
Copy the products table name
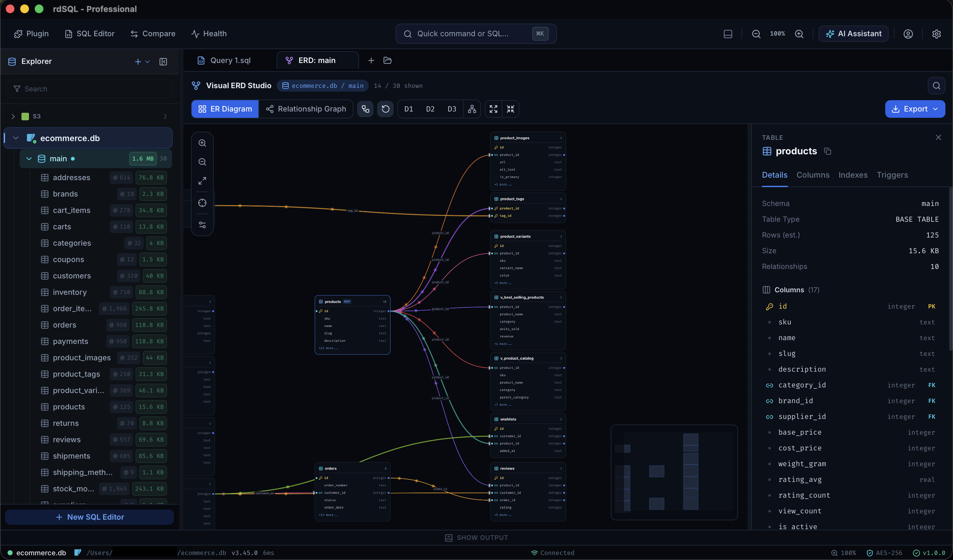click(x=828, y=151)
